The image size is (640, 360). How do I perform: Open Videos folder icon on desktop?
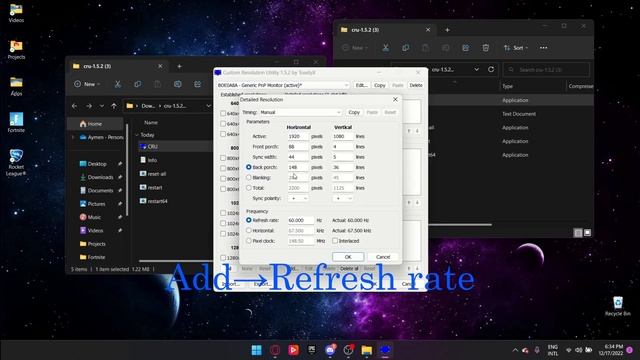(x=16, y=12)
